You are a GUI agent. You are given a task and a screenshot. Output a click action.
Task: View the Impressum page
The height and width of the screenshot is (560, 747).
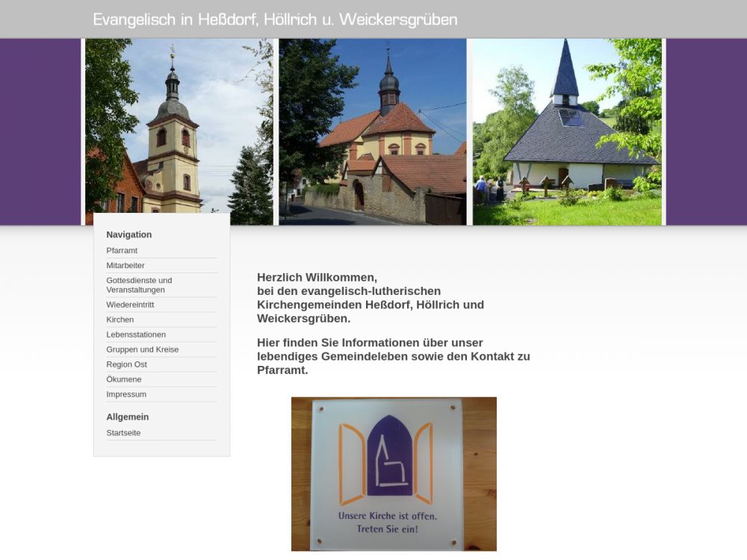point(126,394)
